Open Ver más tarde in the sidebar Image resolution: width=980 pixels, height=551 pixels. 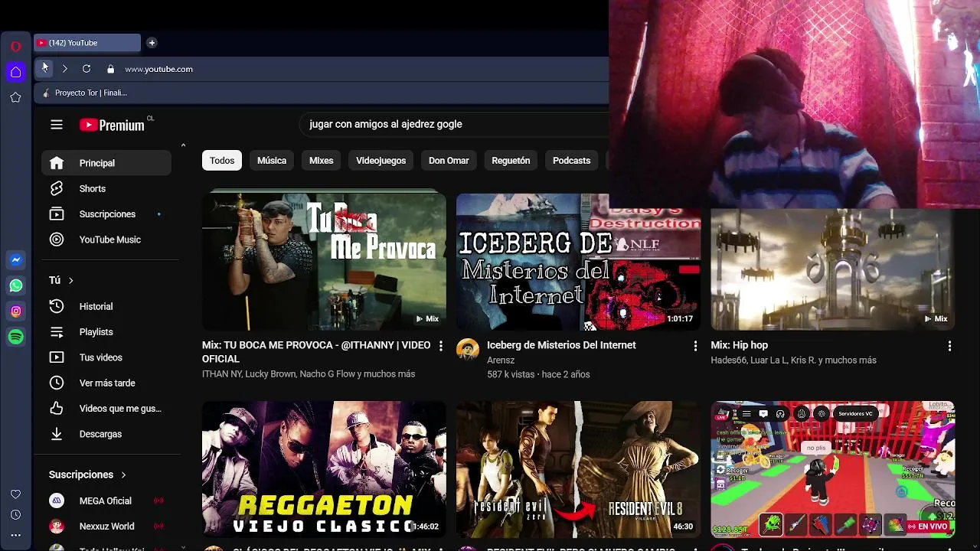click(106, 383)
